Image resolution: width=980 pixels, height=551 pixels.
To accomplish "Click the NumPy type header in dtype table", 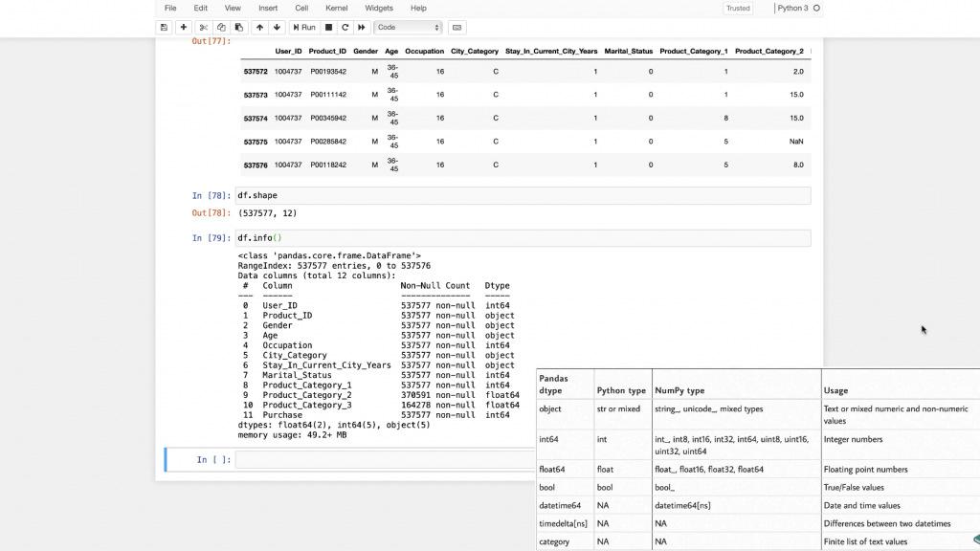I will point(679,390).
